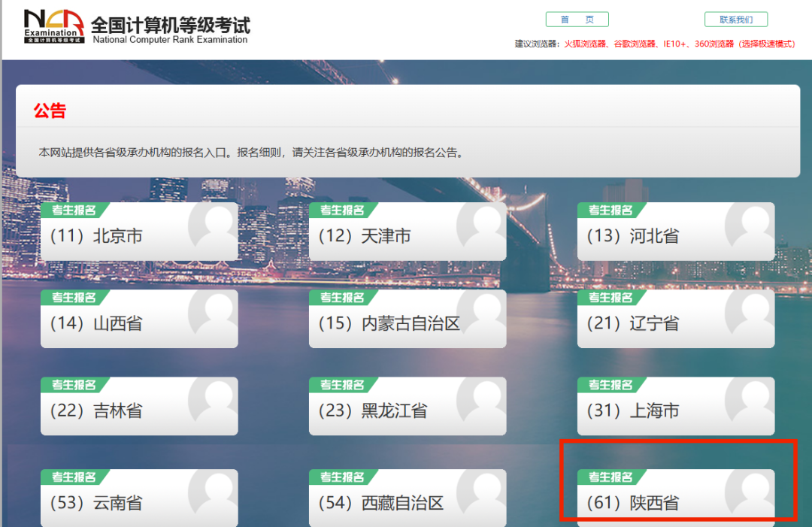Open the 联系我们 contact button

(736, 20)
